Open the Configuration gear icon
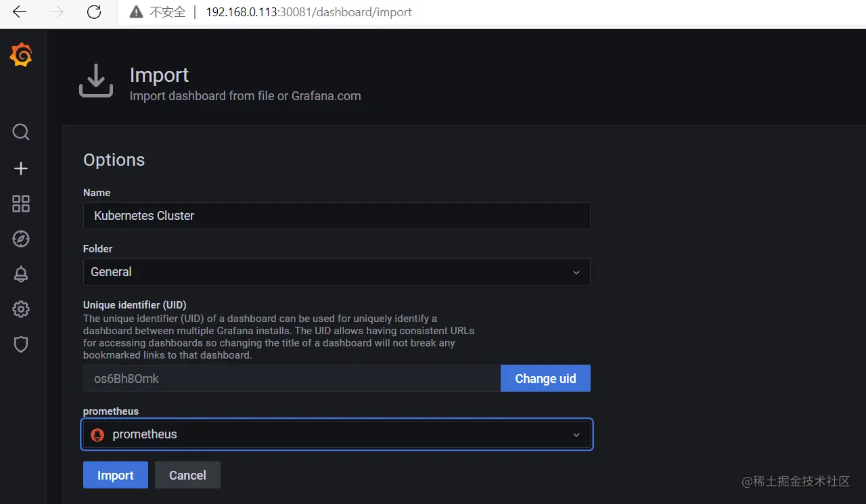Image resolution: width=866 pixels, height=504 pixels. (x=21, y=309)
